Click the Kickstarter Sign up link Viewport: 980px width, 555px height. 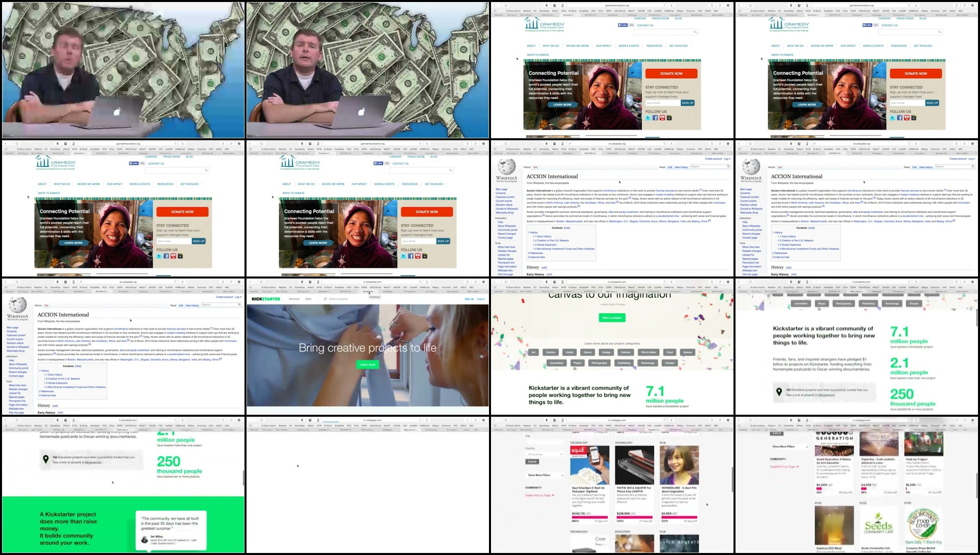pos(469,299)
